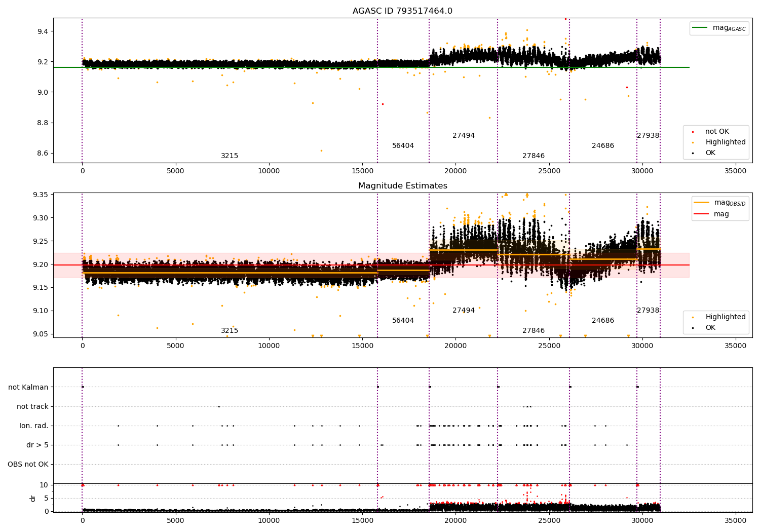
Task: Click OBSID label '56404' in the AGASC ID plot
Action: pyautogui.click(x=403, y=146)
